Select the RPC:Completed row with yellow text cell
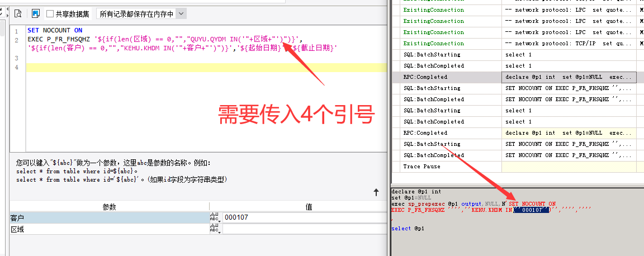This screenshot has height=256, width=644. click(x=518, y=132)
